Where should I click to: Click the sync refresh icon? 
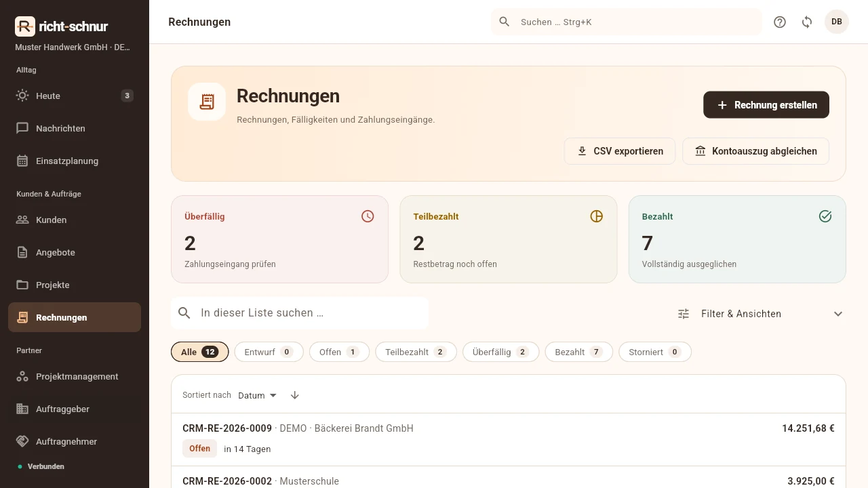point(807,22)
